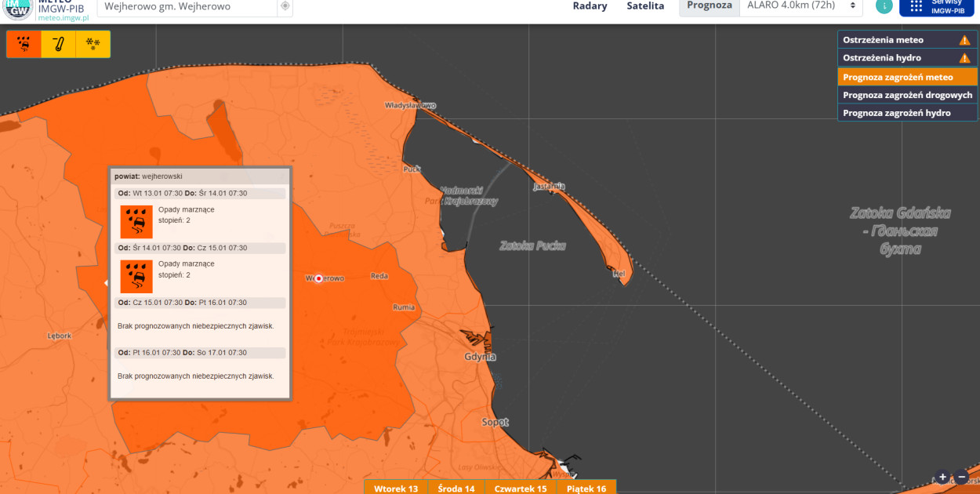Click the Wejherowo location marker on map
The height and width of the screenshot is (494, 980).
[x=318, y=278]
